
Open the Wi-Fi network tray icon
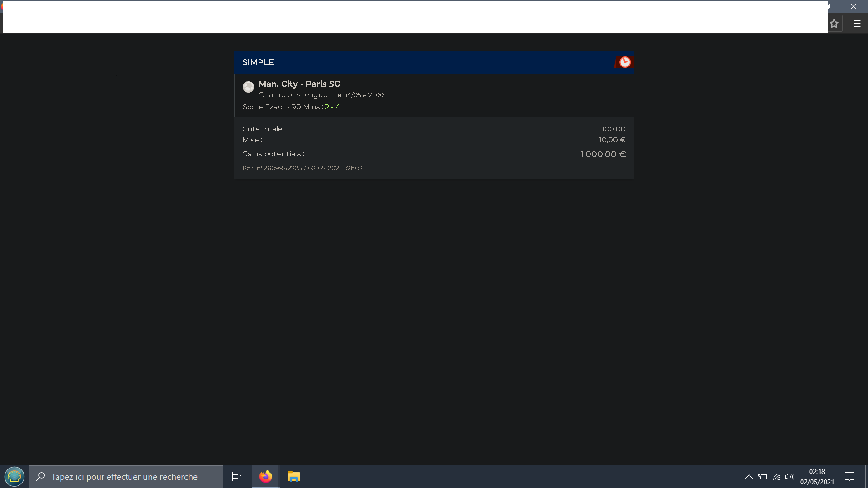[776, 477]
